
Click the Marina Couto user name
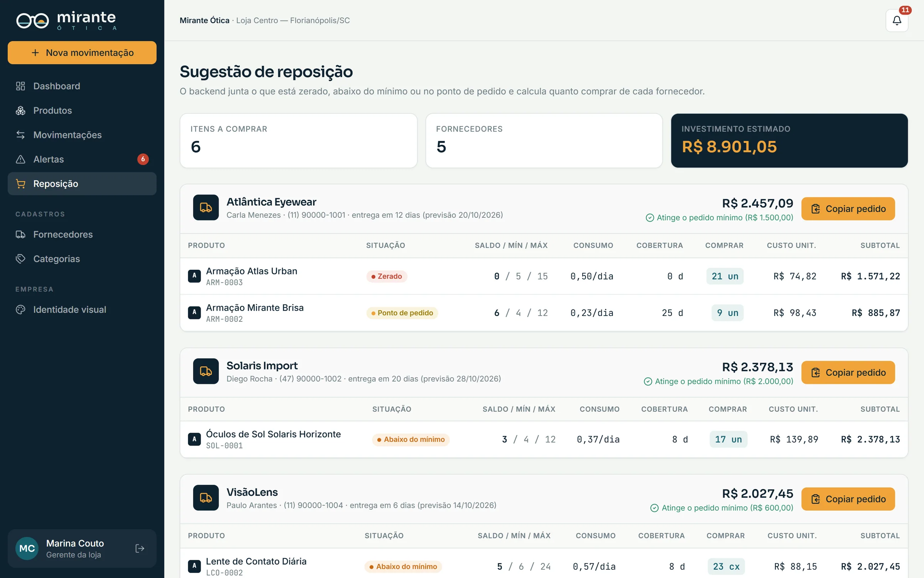(x=75, y=543)
